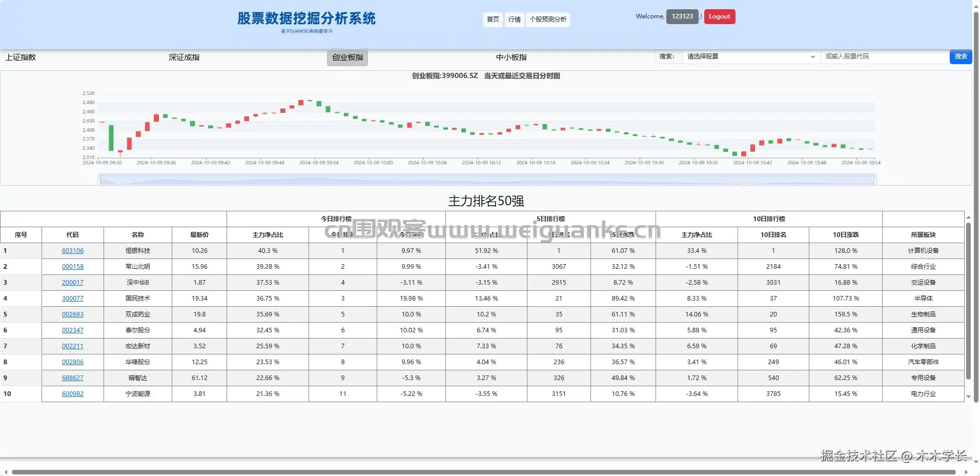Open stock code link 002806
Screen dimensions: 980x476
73,362
